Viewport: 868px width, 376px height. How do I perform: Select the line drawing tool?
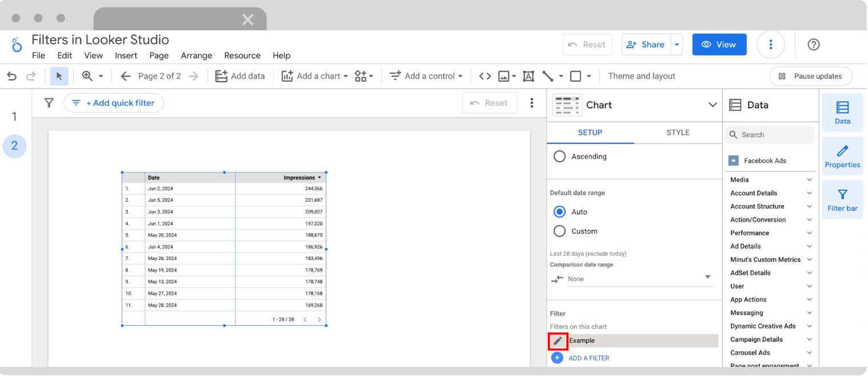point(549,75)
